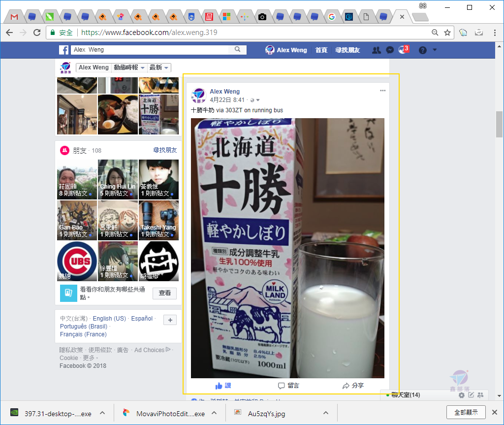Click 尋找朋友 link in friends box
This screenshot has width=504, height=425.
tap(165, 150)
